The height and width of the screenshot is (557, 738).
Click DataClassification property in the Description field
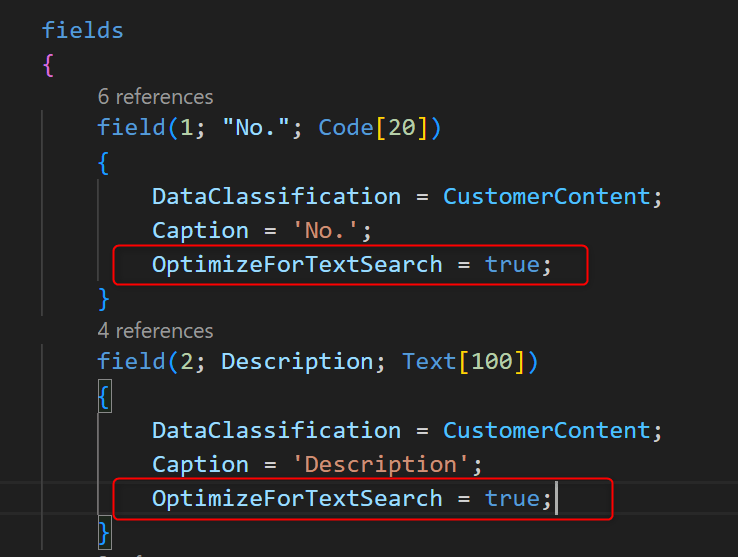(277, 430)
